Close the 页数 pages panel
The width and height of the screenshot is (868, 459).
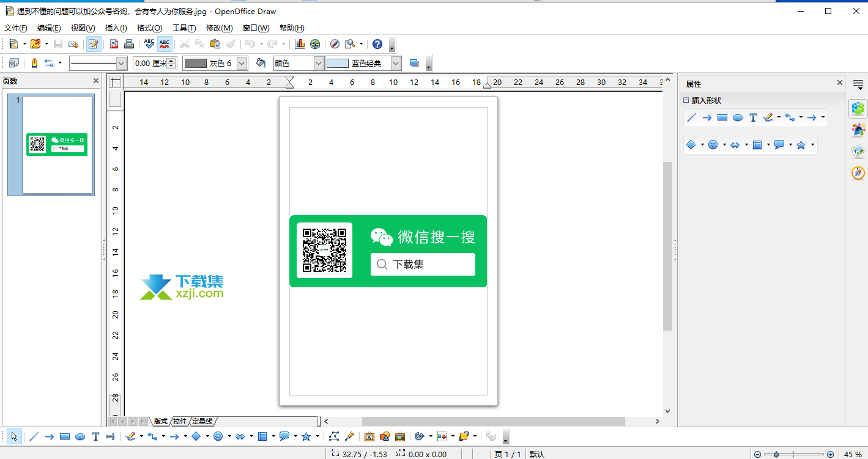tap(96, 81)
